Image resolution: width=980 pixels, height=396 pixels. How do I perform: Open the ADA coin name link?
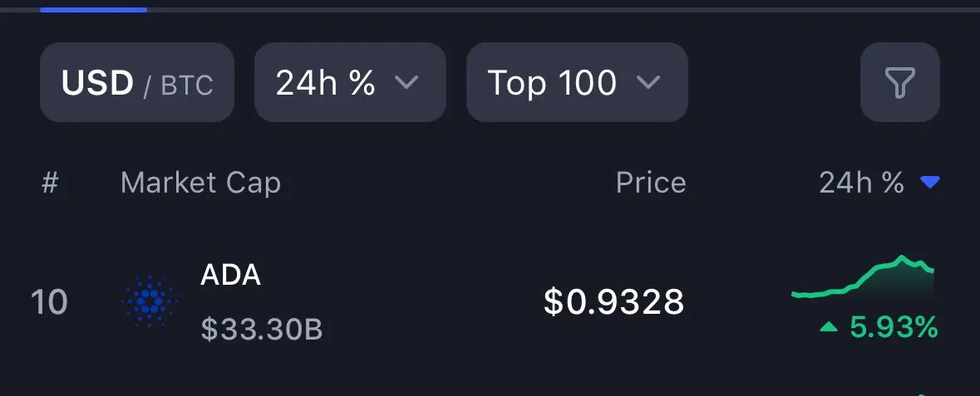pyautogui.click(x=230, y=275)
